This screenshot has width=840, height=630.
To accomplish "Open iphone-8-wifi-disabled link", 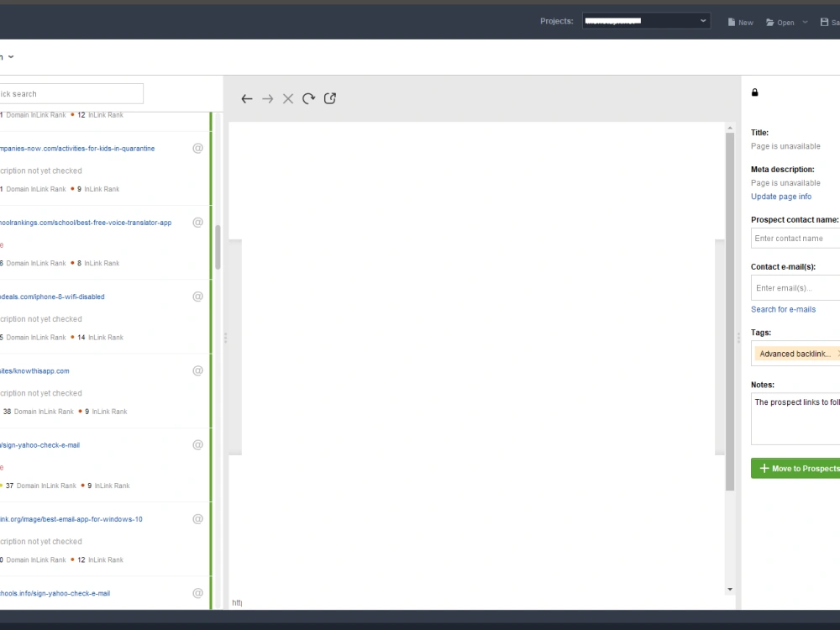I will pyautogui.click(x=52, y=297).
